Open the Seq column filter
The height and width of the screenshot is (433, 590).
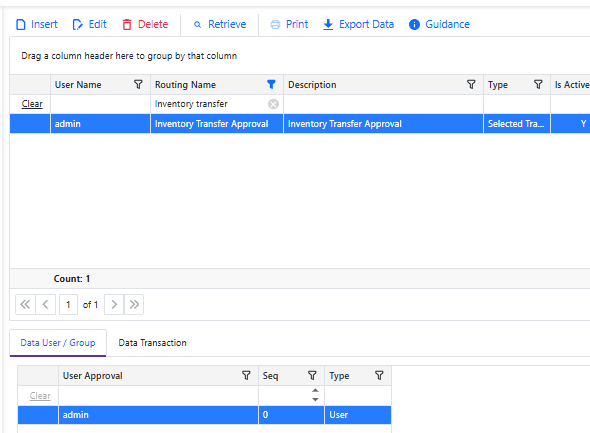click(312, 375)
